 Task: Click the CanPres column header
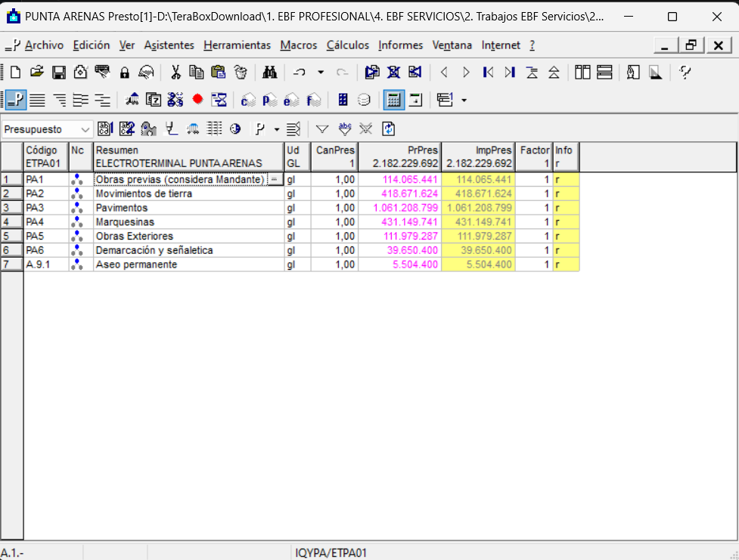334,157
